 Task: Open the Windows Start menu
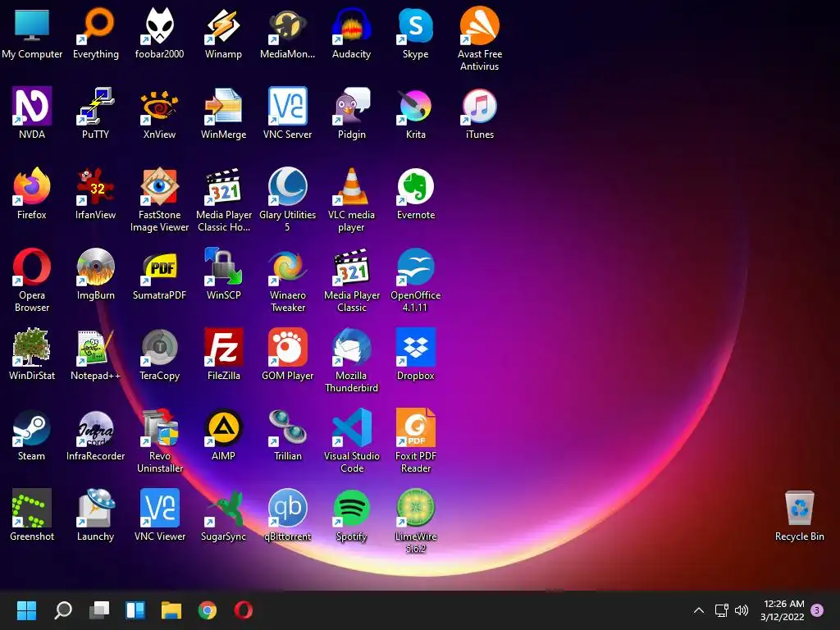pyautogui.click(x=26, y=609)
